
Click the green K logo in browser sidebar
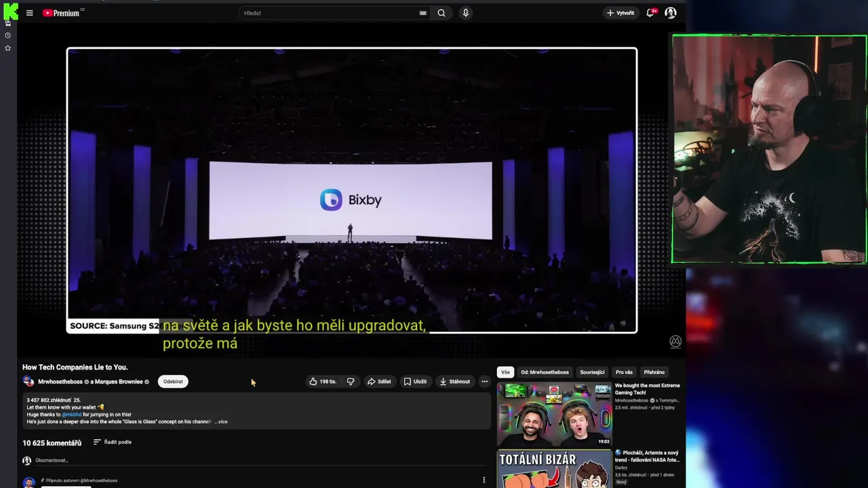point(10,12)
